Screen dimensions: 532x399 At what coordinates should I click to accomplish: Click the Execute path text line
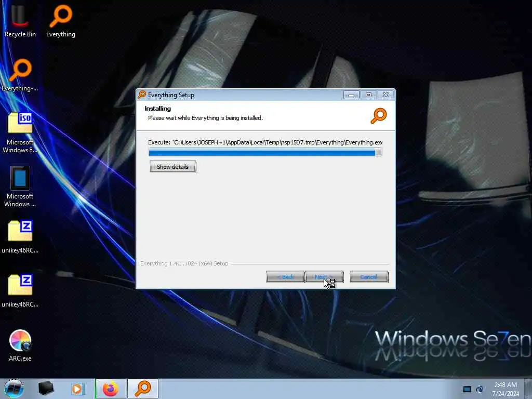click(265, 142)
